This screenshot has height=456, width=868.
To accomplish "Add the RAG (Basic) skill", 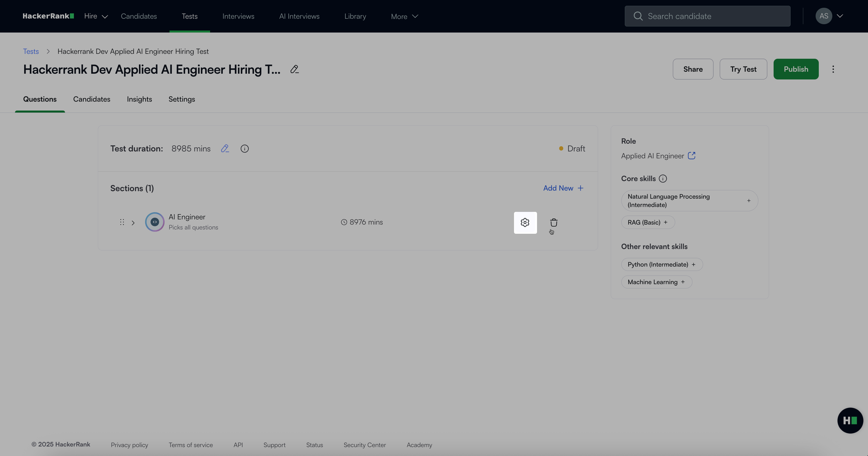I will 665,223.
